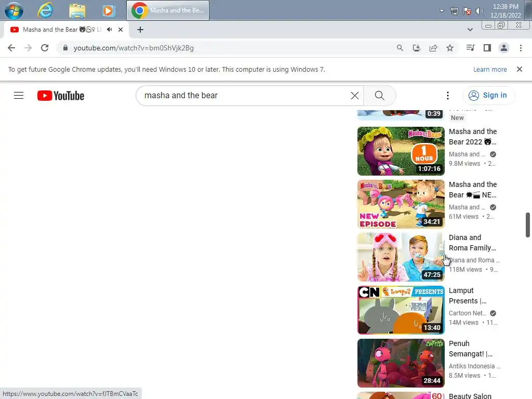Image resolution: width=532 pixels, height=399 pixels.
Task: Open Windows Media Player from taskbar
Action: pyautogui.click(x=108, y=11)
